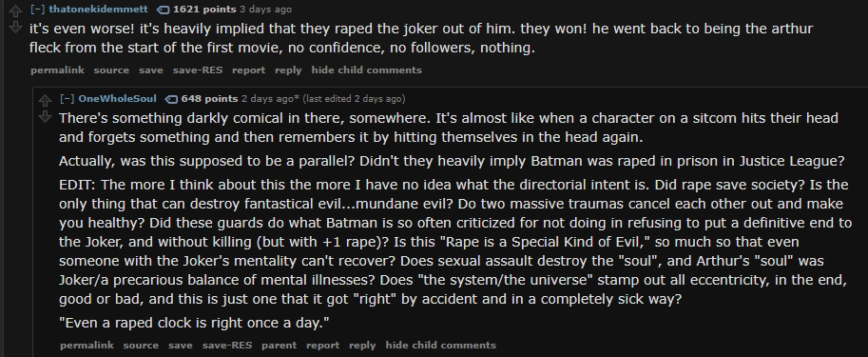Reply to OneWholeSoul's comment
868x357 pixels.
tap(362, 346)
